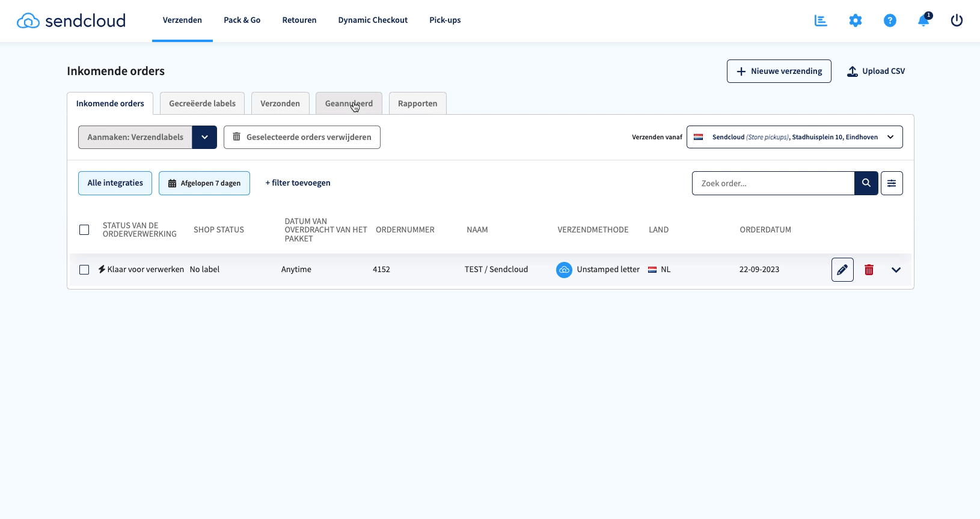The height and width of the screenshot is (519, 980).
Task: Click the Orderdatum column header
Action: [x=765, y=230]
